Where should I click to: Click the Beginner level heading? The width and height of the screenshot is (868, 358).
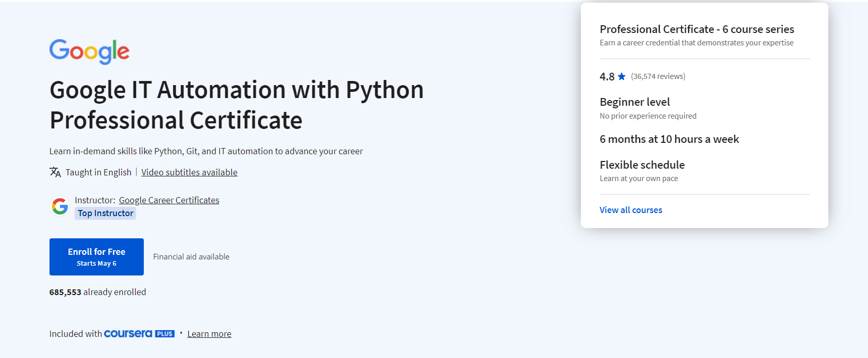coord(635,102)
